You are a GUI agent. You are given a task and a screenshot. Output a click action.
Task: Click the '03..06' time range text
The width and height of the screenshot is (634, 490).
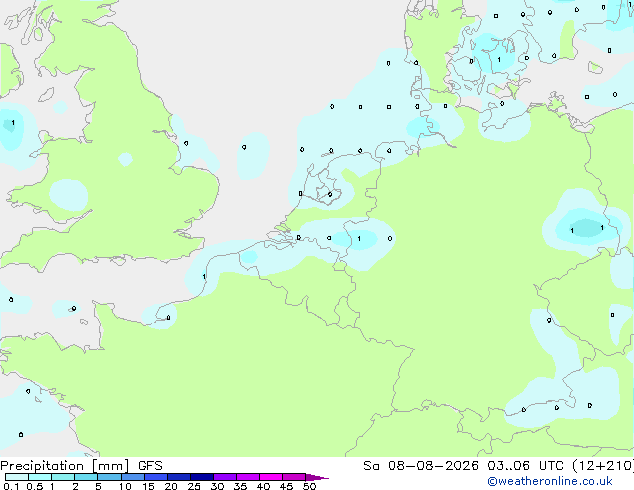click(508, 466)
